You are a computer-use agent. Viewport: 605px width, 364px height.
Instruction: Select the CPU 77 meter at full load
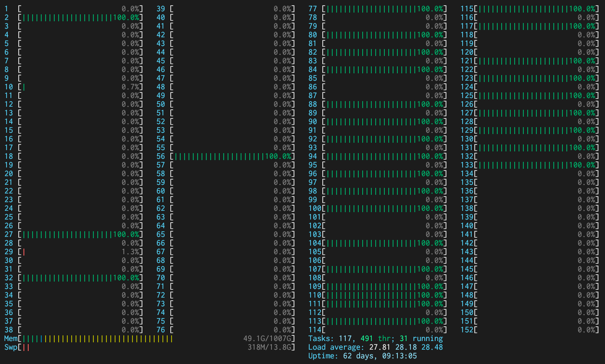[x=382, y=9]
